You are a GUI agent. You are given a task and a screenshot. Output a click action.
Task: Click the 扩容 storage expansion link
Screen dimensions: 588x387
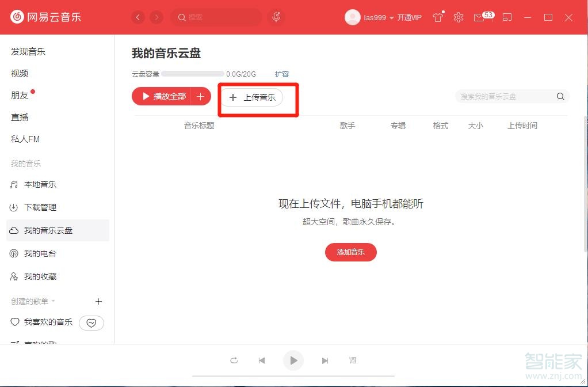point(282,74)
